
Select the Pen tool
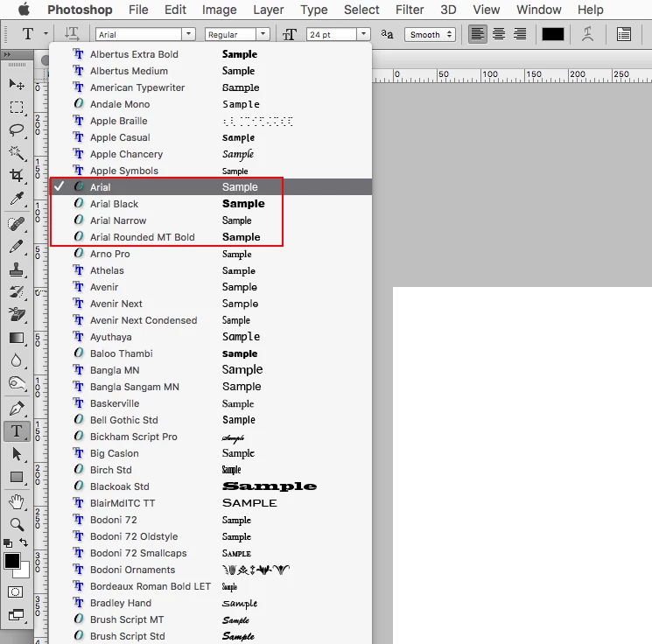click(x=17, y=409)
